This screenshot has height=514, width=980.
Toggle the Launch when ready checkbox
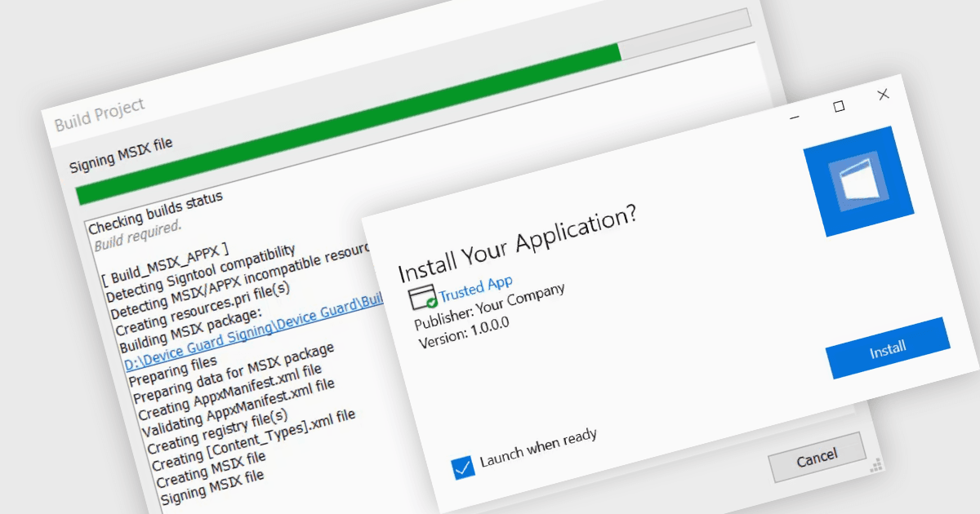pyautogui.click(x=462, y=468)
